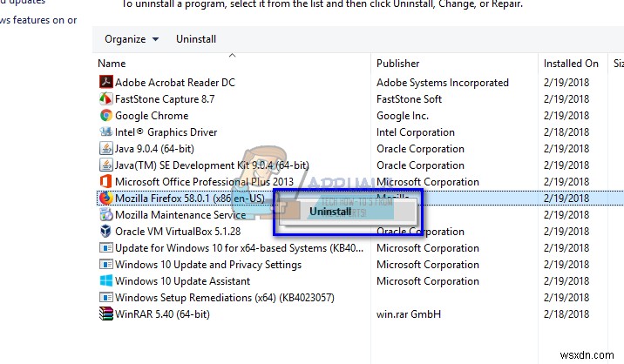Select the Adobe Acrobat Reader DC entry
This screenshot has height=364, width=624.
[x=175, y=83]
